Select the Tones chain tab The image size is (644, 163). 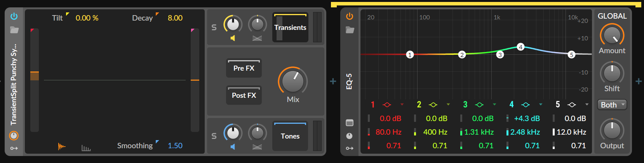tap(290, 136)
